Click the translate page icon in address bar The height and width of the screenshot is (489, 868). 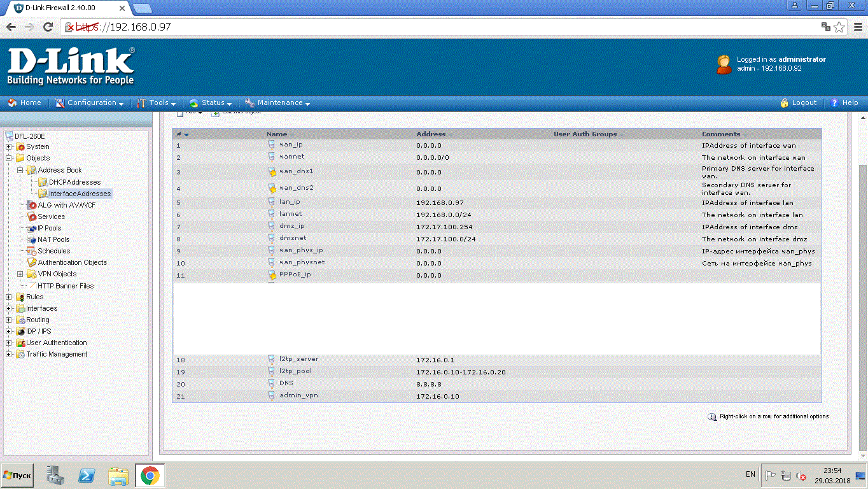pos(825,27)
